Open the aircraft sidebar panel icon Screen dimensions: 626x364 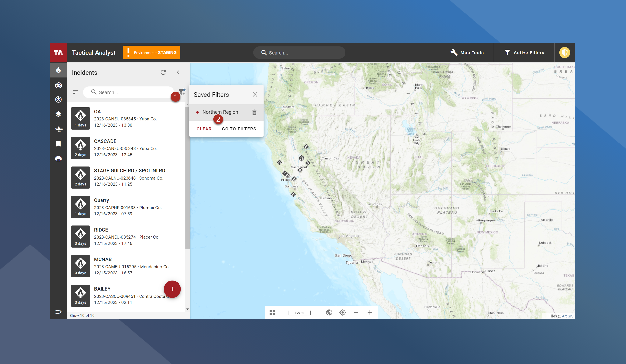pos(58,129)
